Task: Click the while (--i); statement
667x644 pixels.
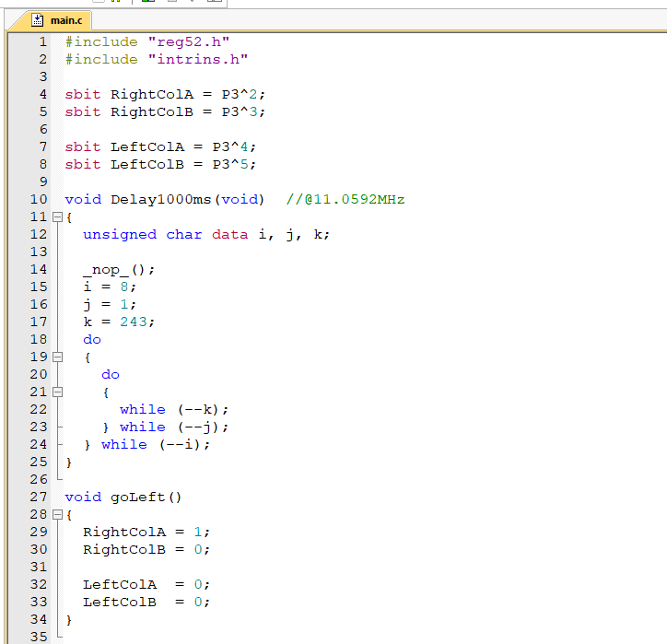Action: [156, 444]
